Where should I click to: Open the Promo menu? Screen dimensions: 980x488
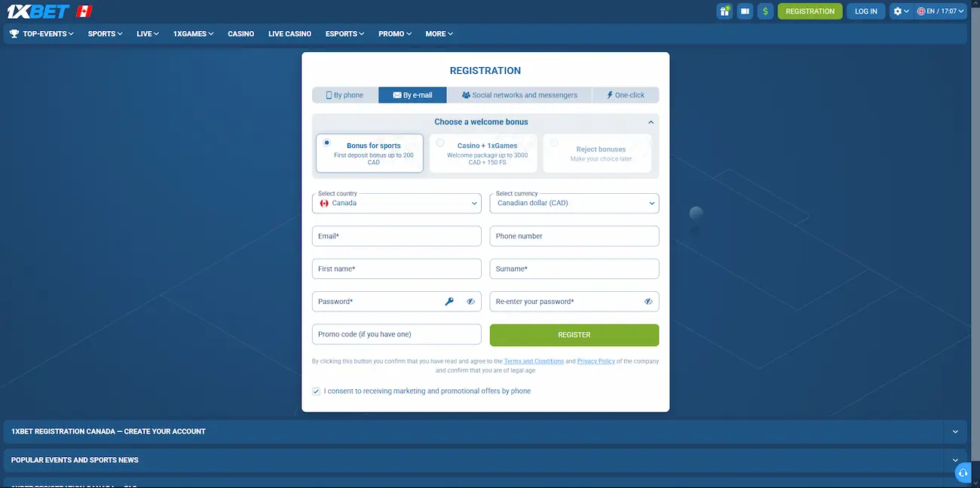coord(395,34)
